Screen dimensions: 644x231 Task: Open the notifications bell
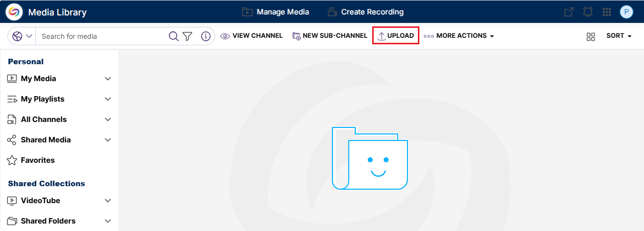click(588, 12)
